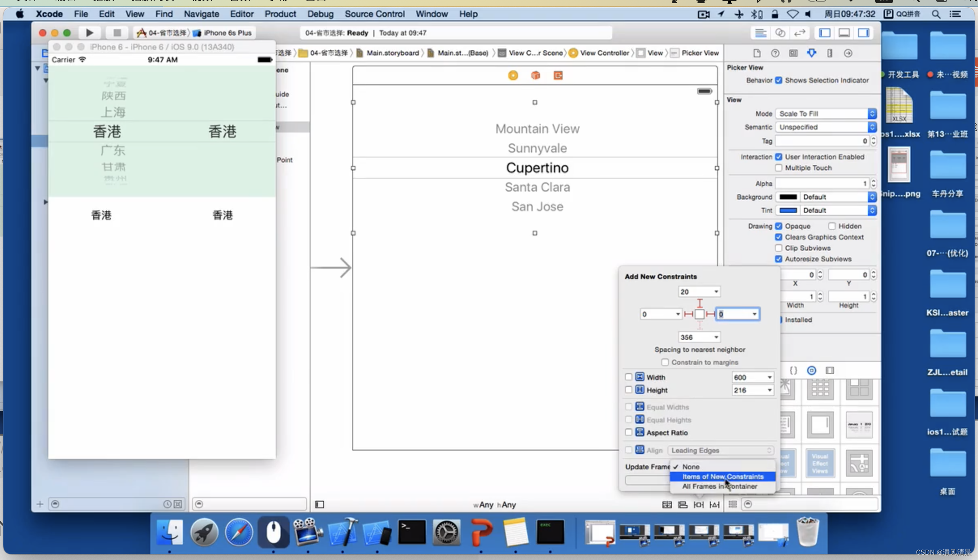Viewport: 978px width, 560px height.
Task: Expand top spacing value 20 dropdown
Action: point(716,292)
